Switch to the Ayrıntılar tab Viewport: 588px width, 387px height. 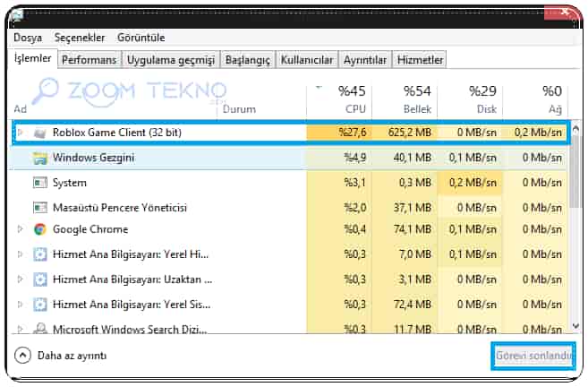tap(365, 60)
